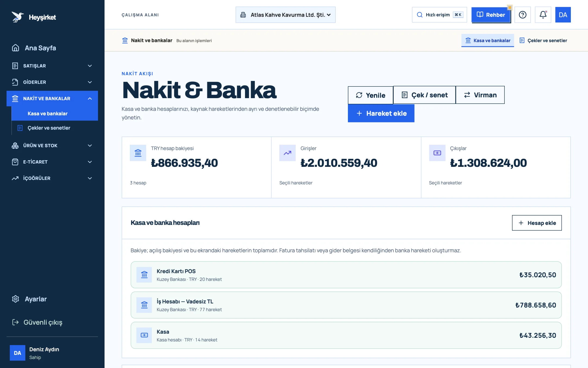Click the ₺788.658,60 balance amount
The width and height of the screenshot is (588, 368).
click(x=536, y=305)
